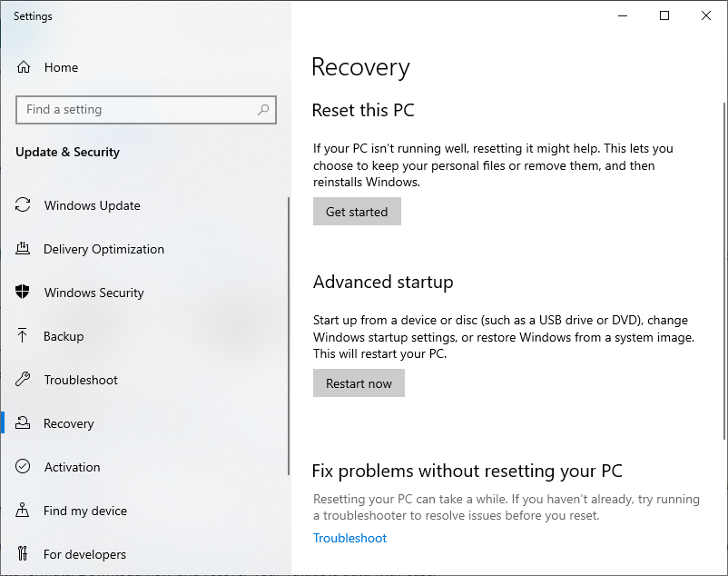Open the Activation section
This screenshot has height=576, width=728.
coord(71,467)
